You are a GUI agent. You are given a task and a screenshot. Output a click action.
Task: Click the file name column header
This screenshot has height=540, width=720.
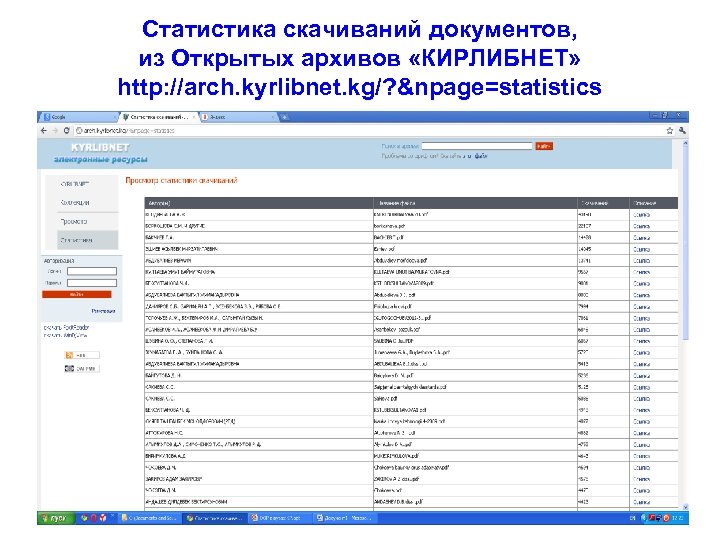coord(475,203)
